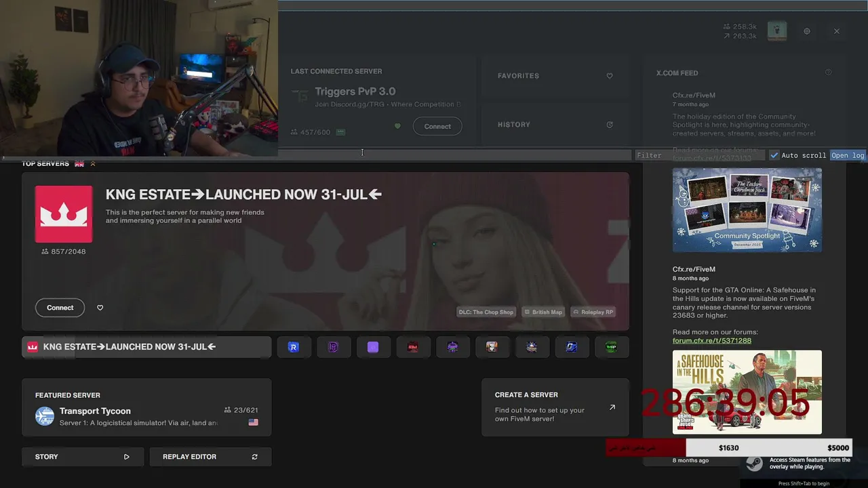This screenshot has height=488, width=868.
Task: Click the British Map tag
Action: [x=542, y=312]
